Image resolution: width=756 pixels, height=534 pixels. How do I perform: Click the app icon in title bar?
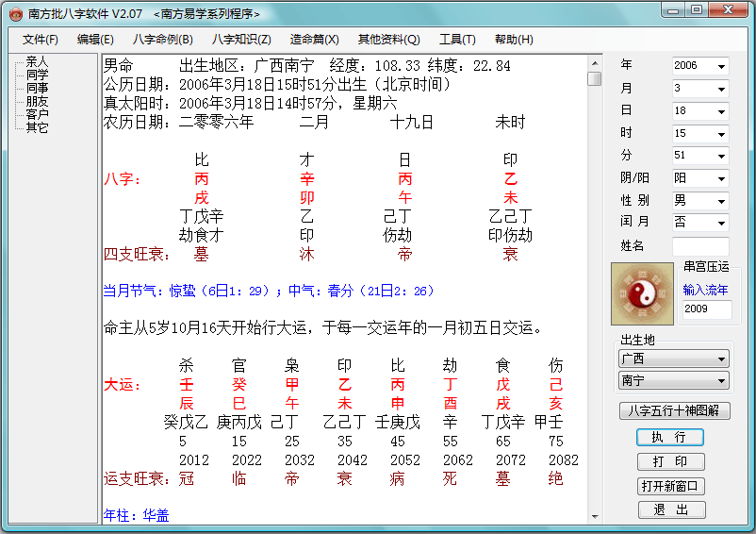[15, 13]
